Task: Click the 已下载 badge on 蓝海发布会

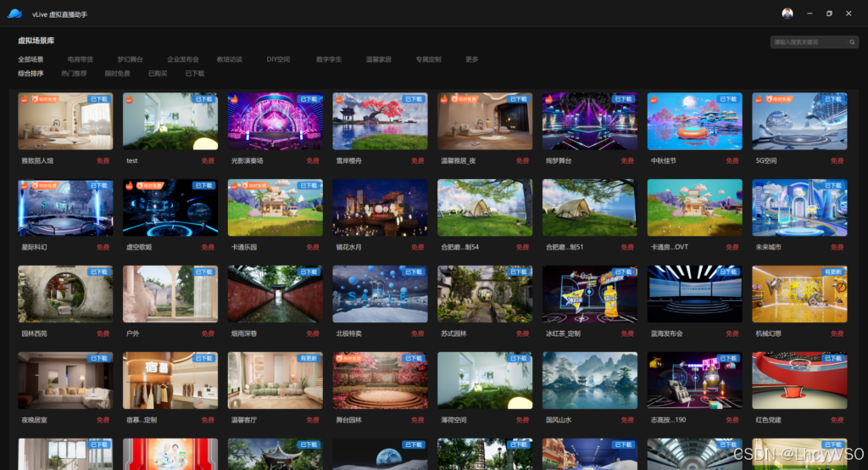Action: (x=728, y=272)
